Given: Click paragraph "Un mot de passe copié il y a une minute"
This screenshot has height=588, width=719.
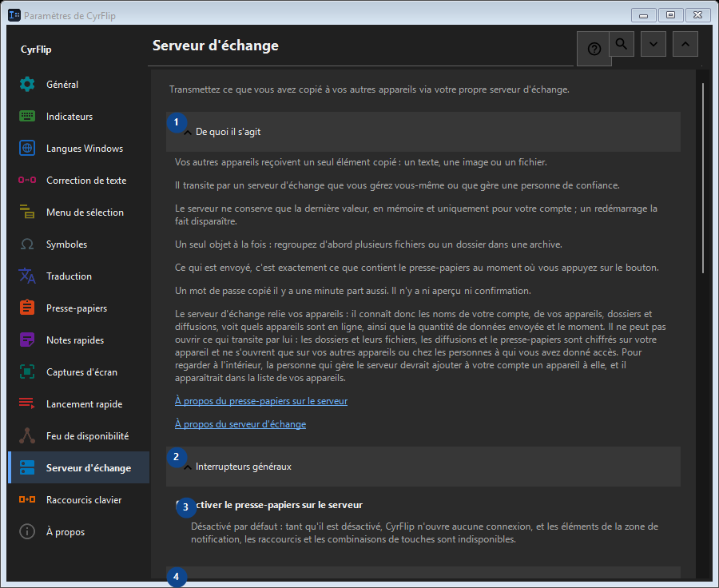Looking at the screenshot, I should [352, 291].
